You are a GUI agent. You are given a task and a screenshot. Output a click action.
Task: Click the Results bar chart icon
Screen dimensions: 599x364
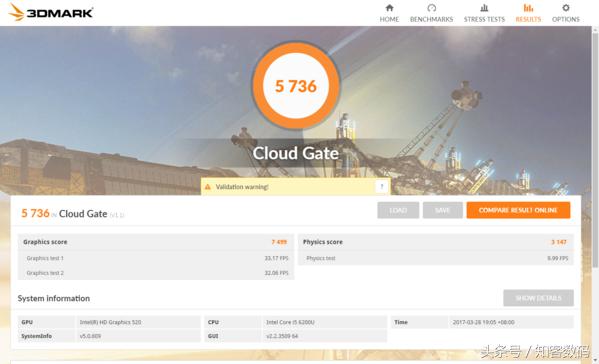pyautogui.click(x=528, y=8)
